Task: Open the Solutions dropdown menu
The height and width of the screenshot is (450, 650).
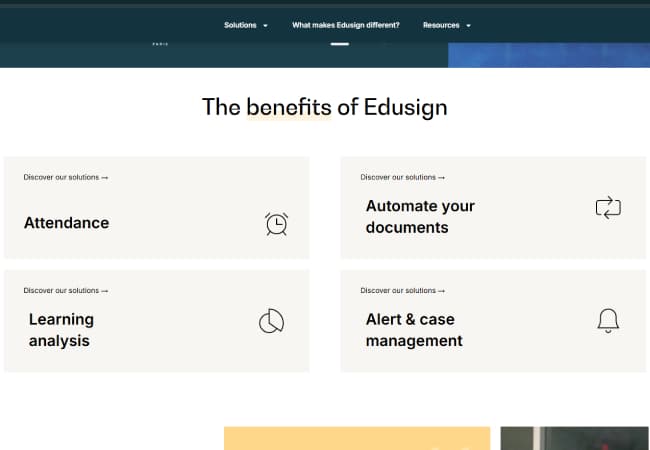Action: click(x=245, y=25)
